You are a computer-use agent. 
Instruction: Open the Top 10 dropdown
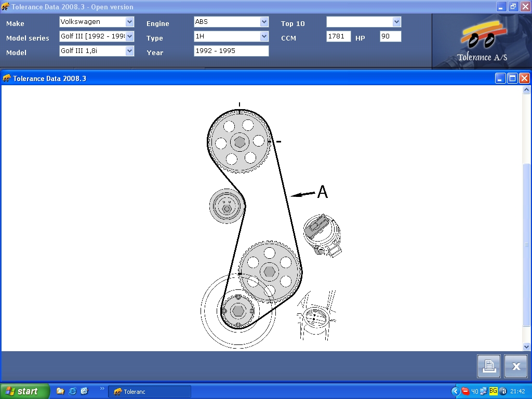coord(397,22)
